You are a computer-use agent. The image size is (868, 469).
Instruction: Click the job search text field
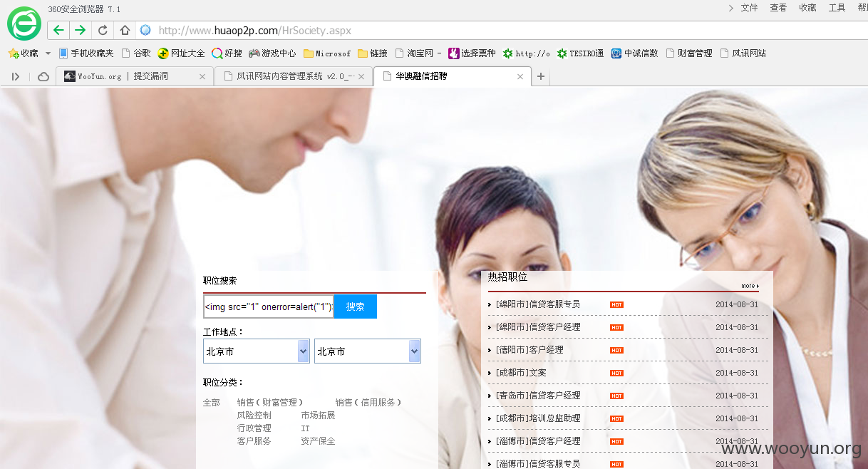[269, 306]
